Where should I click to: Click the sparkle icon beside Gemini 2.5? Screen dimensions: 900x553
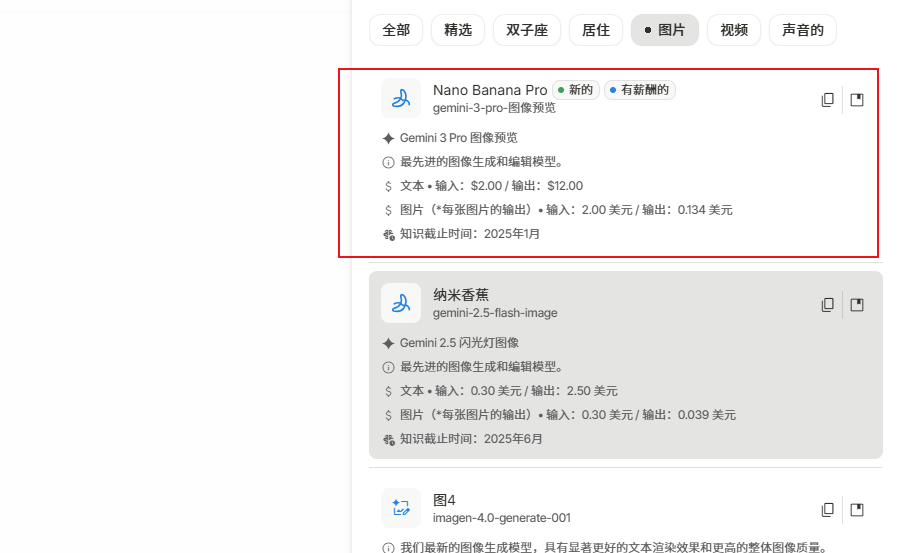(x=389, y=343)
